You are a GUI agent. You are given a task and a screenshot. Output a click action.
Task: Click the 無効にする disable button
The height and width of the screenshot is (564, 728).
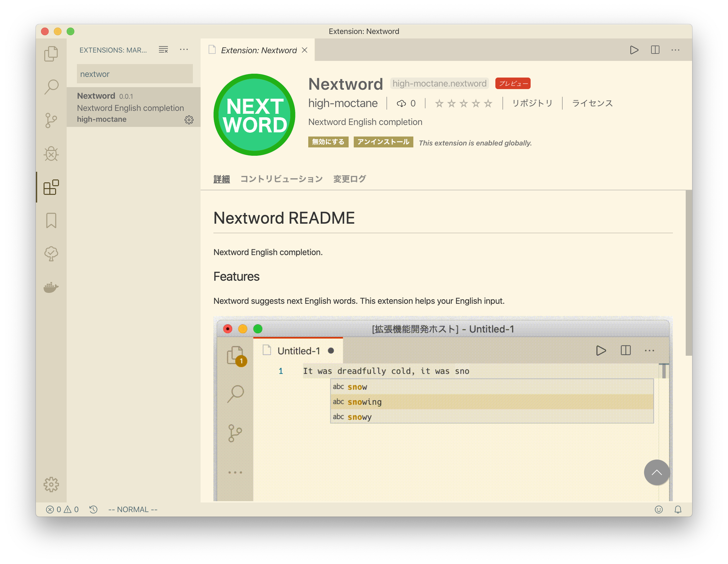(328, 142)
